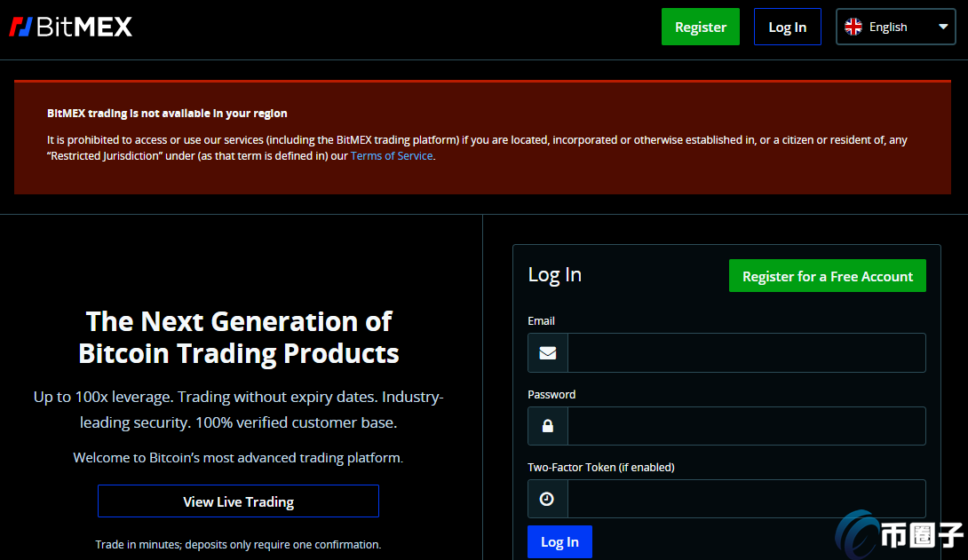
Task: Click 'The Next Generation of Bitcoin' headline
Action: coord(238,337)
